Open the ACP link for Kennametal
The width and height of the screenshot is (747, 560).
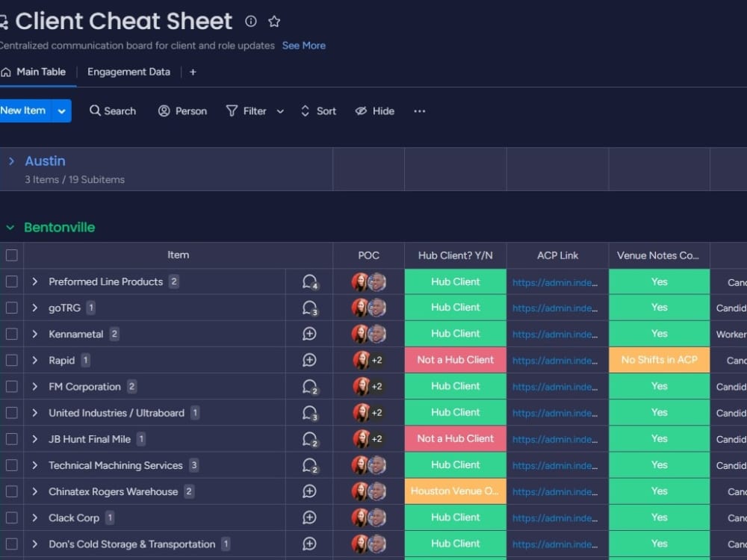point(555,335)
